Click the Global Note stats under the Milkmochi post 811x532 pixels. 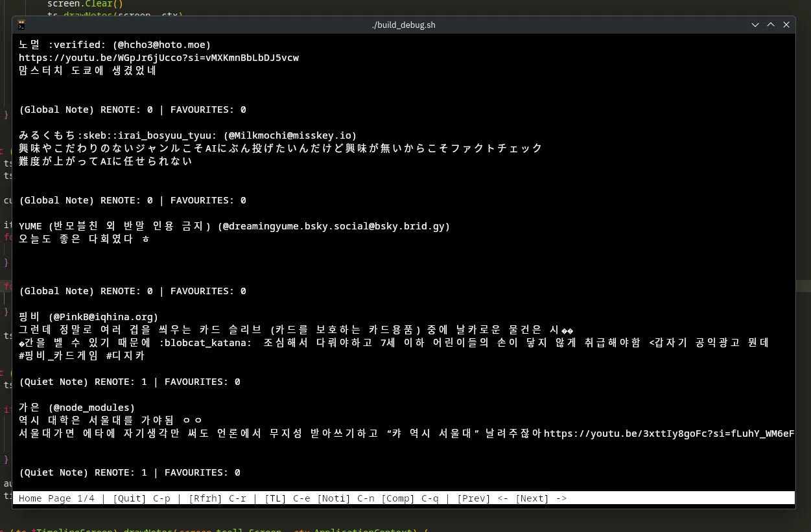pos(132,200)
